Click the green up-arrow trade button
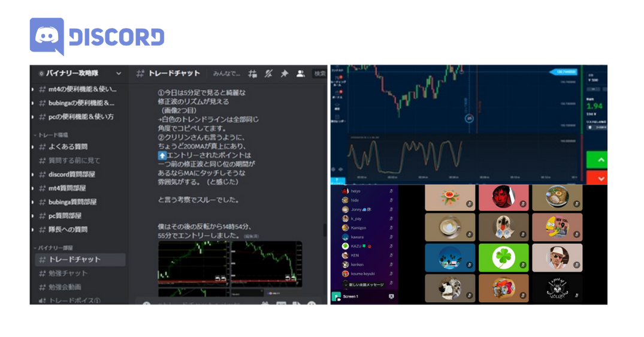Image resolution: width=644 pixels, height=337 pixels. click(x=597, y=160)
